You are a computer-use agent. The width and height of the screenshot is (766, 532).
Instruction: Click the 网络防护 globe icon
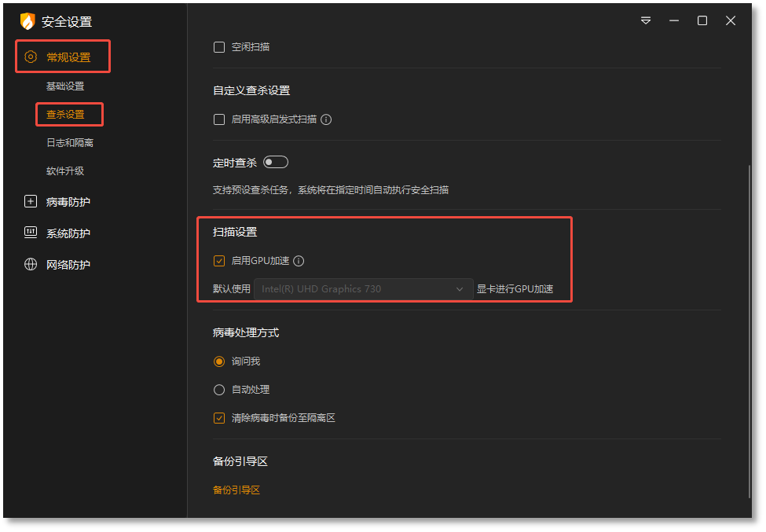pyautogui.click(x=31, y=264)
